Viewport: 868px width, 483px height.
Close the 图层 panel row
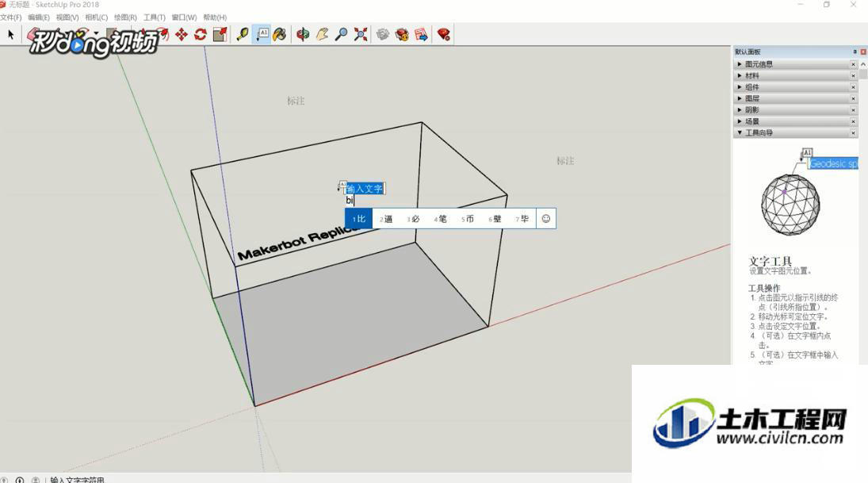[x=854, y=98]
